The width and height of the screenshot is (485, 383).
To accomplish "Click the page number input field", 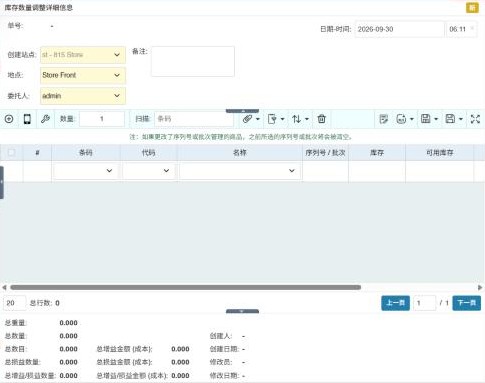I will (x=424, y=303).
